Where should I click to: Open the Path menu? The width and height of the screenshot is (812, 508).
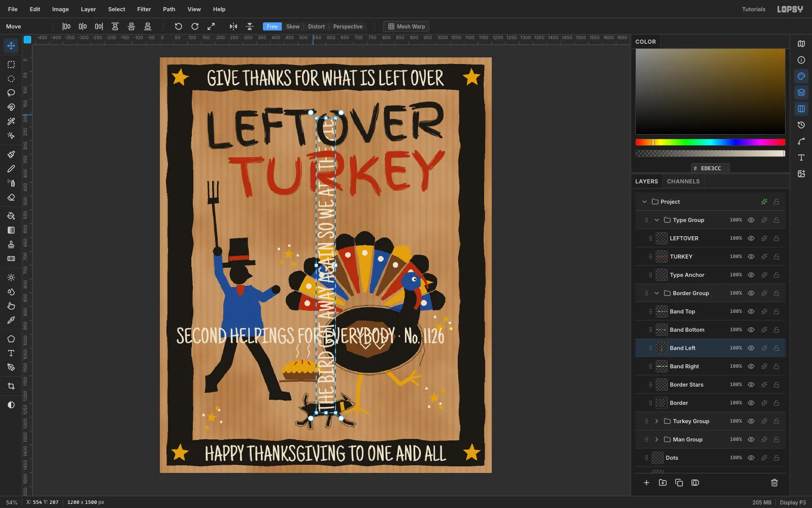click(169, 9)
